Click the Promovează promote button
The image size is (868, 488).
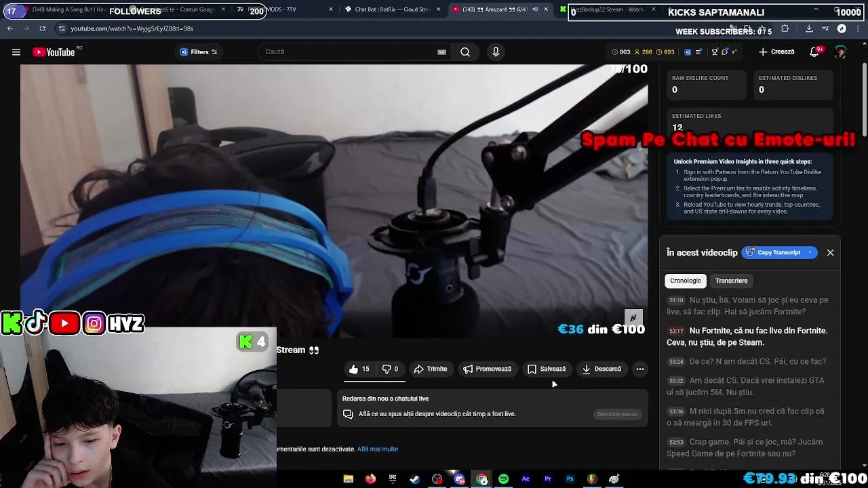[487, 369]
